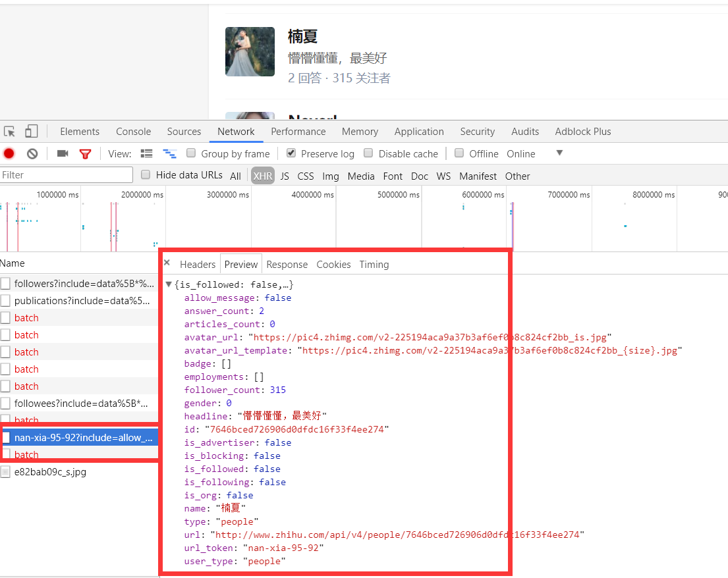Screen dimensions: 728x578
Task: Open the Online throttling dropdown arrow
Action: 559,153
